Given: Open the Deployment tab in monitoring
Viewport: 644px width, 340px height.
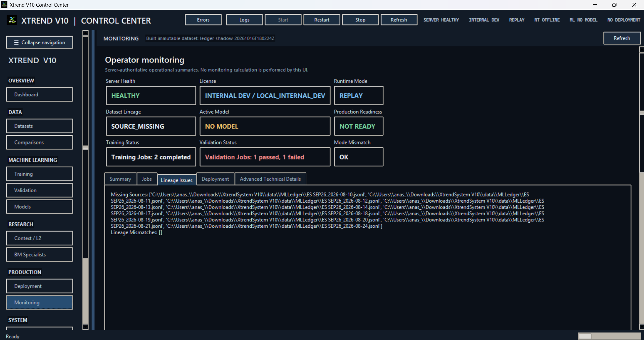Looking at the screenshot, I should click(215, 179).
